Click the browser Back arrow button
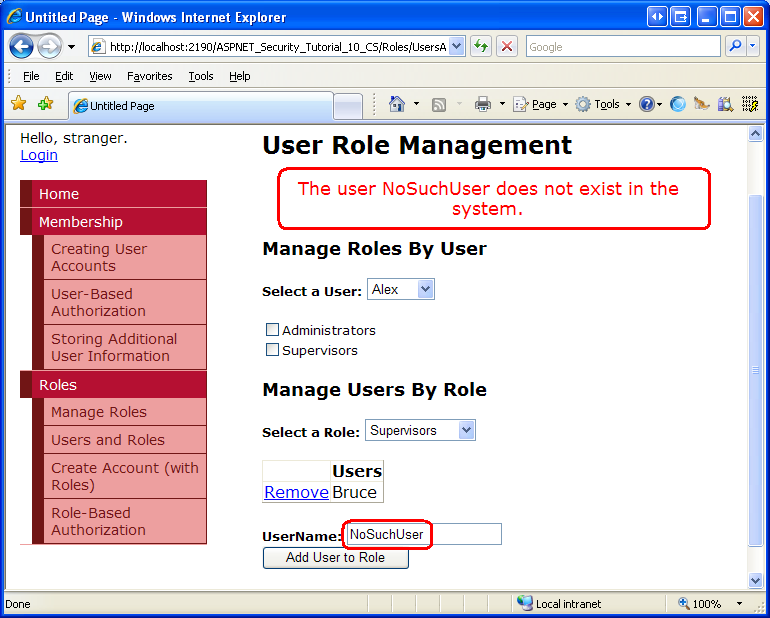This screenshot has width=770, height=618. 22,46
